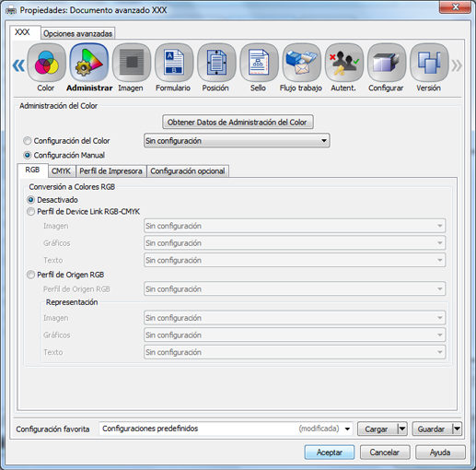Open the Color settings icon
The width and height of the screenshot is (476, 470).
tap(46, 63)
